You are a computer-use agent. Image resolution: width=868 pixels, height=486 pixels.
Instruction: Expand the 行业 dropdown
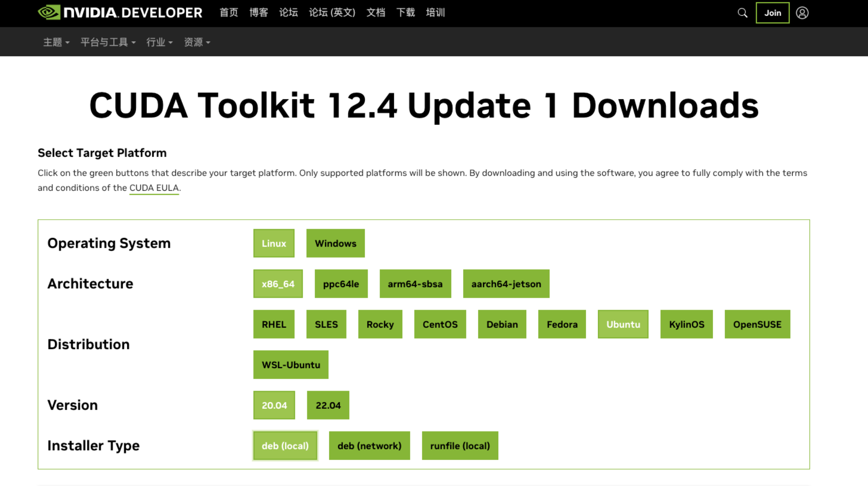pyautogui.click(x=159, y=42)
